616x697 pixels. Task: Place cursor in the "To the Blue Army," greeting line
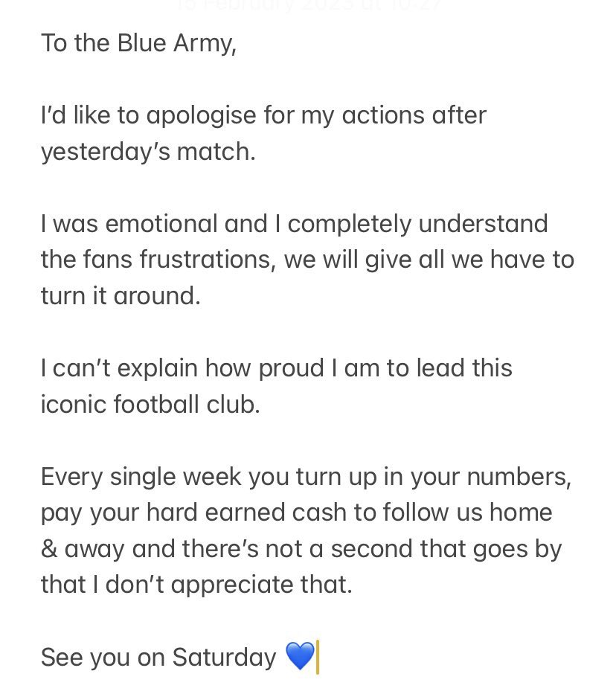tap(138, 44)
